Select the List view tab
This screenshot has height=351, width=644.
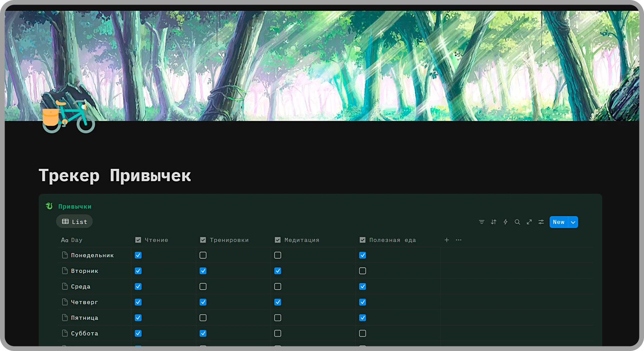tap(74, 222)
